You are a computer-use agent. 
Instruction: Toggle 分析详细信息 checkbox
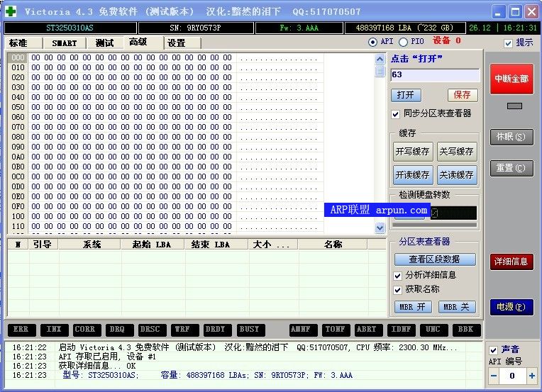[x=397, y=276]
